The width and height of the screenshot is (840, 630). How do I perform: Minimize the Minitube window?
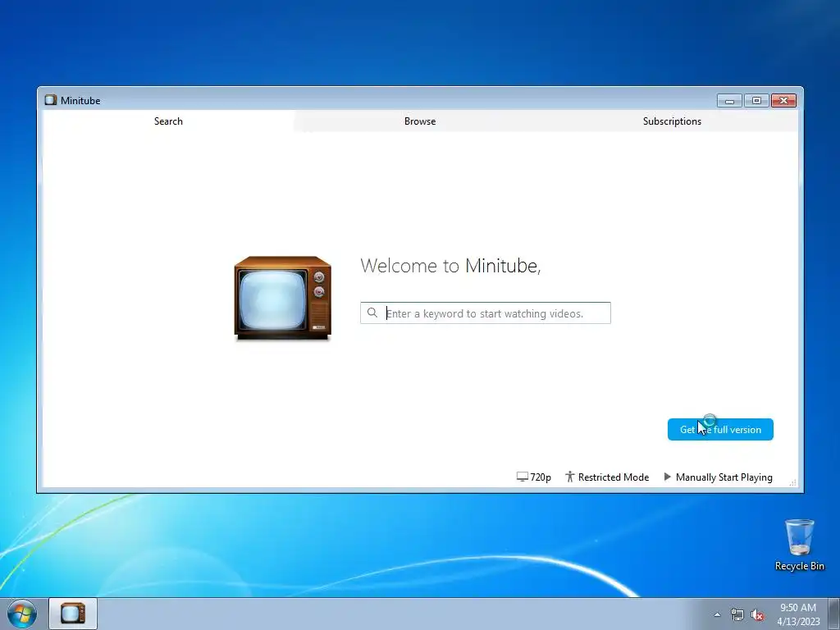coord(729,101)
